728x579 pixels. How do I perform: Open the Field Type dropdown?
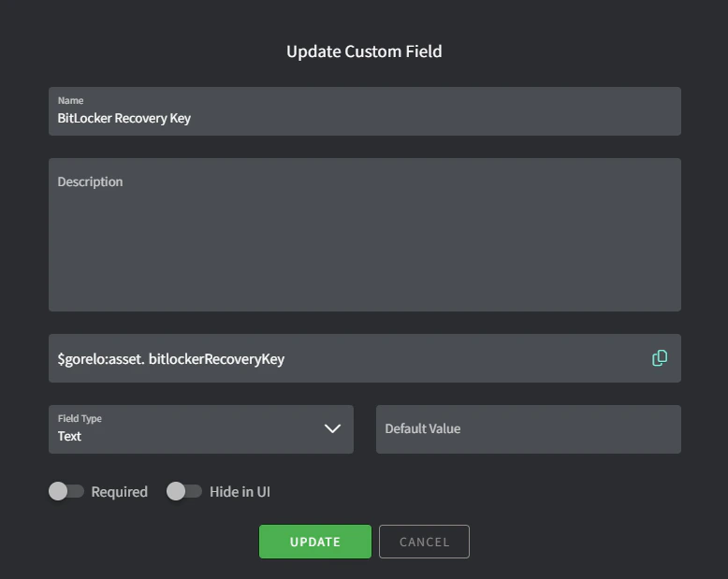[x=201, y=429]
